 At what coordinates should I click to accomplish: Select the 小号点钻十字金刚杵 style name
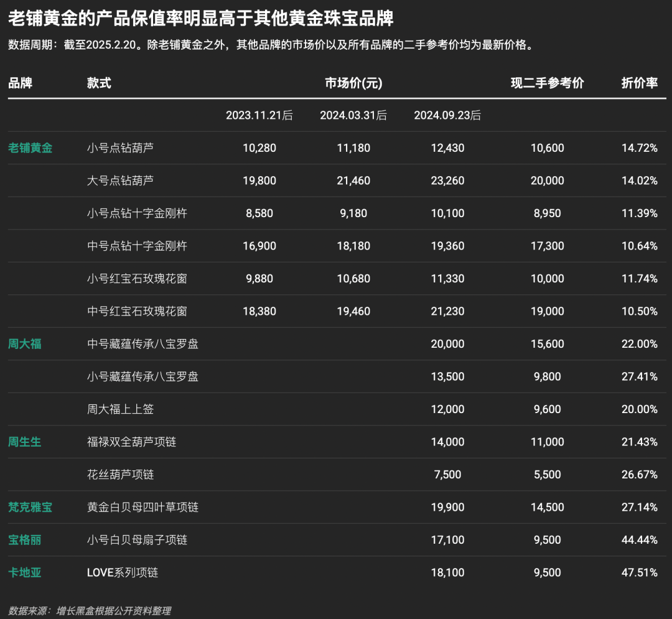[x=137, y=213]
